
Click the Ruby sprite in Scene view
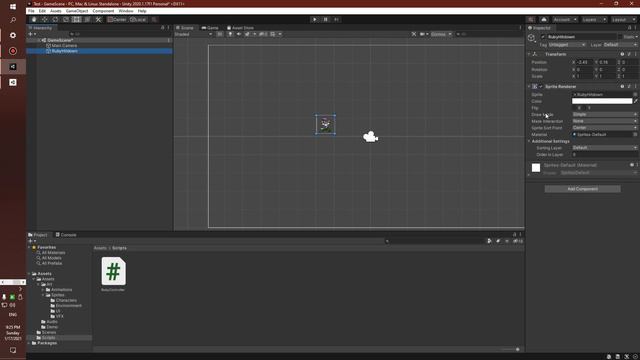tap(325, 124)
